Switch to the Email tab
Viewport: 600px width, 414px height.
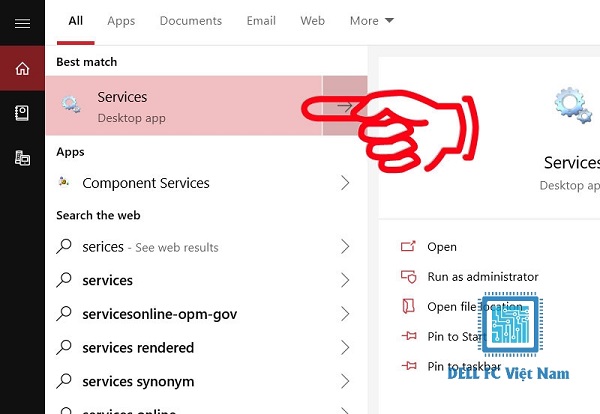(261, 21)
